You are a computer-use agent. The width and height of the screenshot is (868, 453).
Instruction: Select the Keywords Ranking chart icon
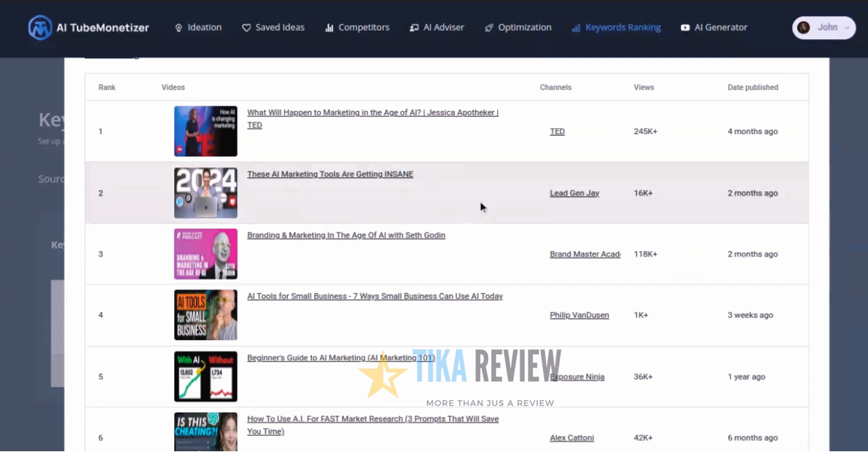coord(576,28)
